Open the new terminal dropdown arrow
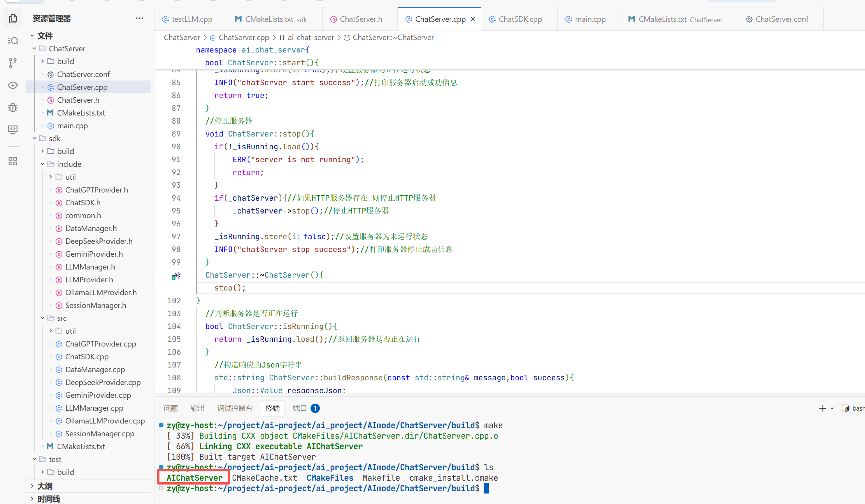The image size is (865, 504). click(832, 408)
